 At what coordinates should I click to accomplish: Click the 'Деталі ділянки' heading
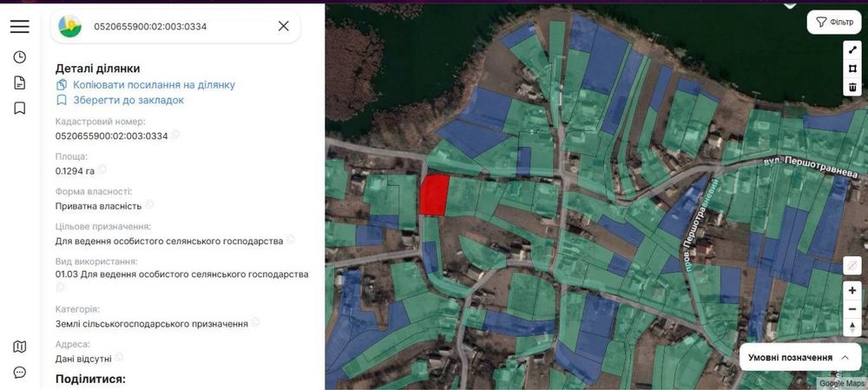pos(97,69)
